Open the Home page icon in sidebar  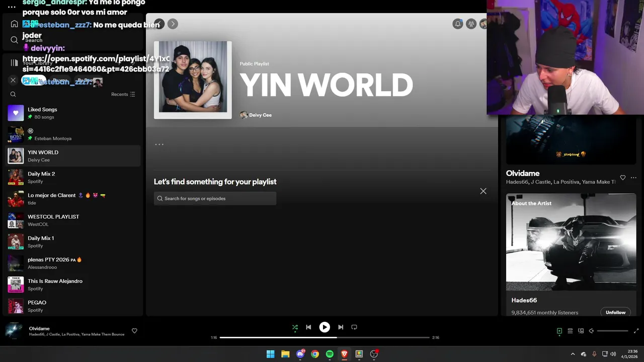tap(14, 24)
